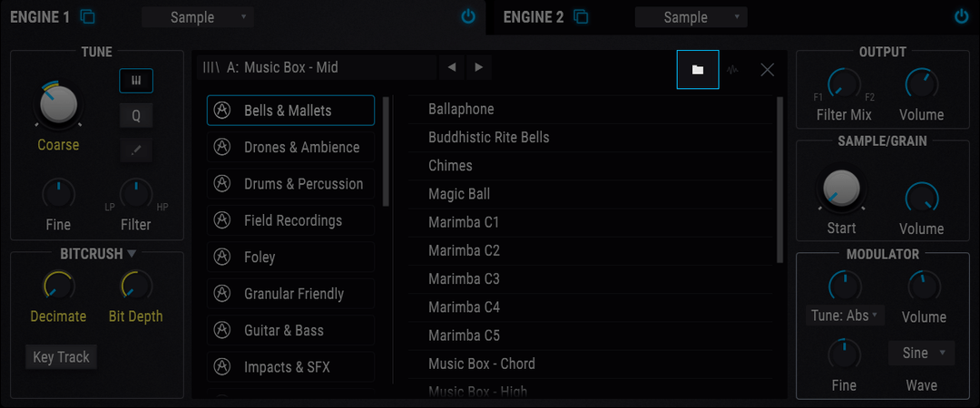Open the Tune: Abs mode selector

pos(845,316)
